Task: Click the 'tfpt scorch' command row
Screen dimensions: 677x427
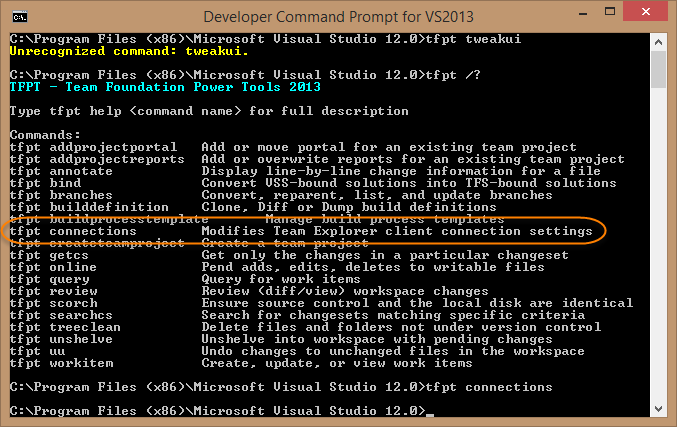Action: (321, 303)
